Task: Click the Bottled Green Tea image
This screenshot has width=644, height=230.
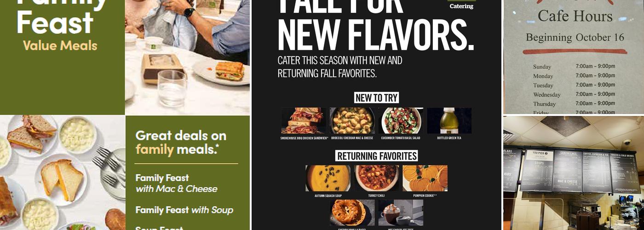Action: [449, 121]
